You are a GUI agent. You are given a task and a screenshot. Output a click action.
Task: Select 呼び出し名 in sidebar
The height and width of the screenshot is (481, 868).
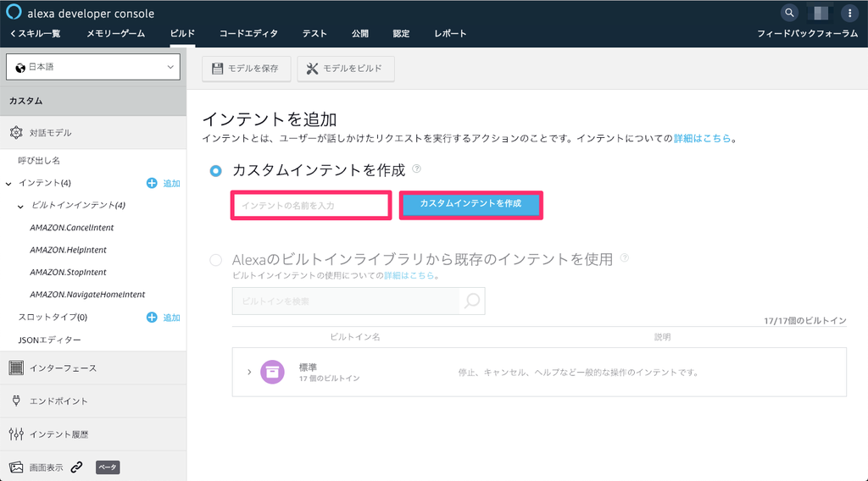coord(39,160)
